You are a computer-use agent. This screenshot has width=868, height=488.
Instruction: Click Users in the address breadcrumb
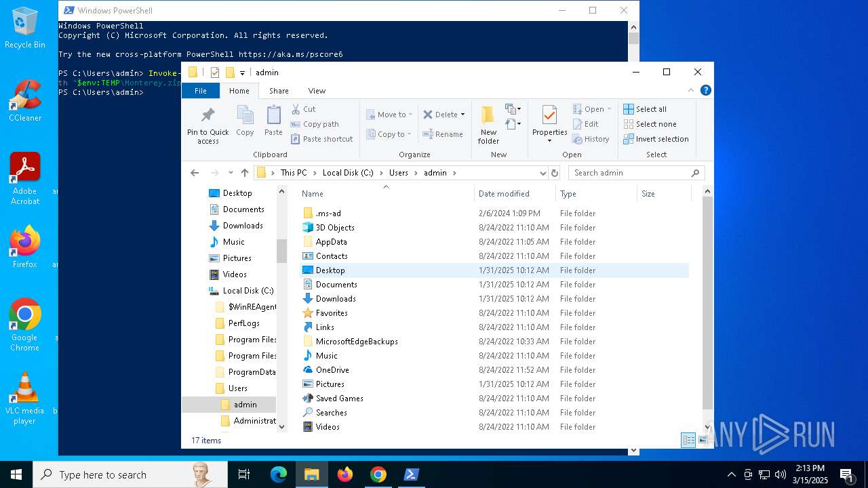pyautogui.click(x=399, y=173)
